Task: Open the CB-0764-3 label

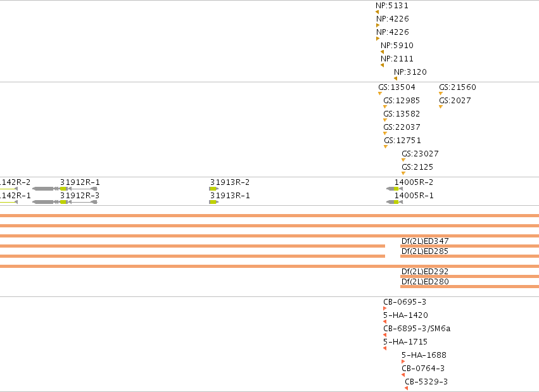Action: [x=423, y=369]
